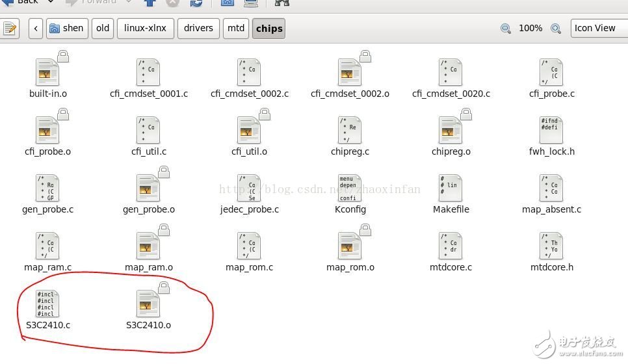The image size is (628, 364).
Task: Click the zoom out magnifier icon
Action: [x=505, y=29]
